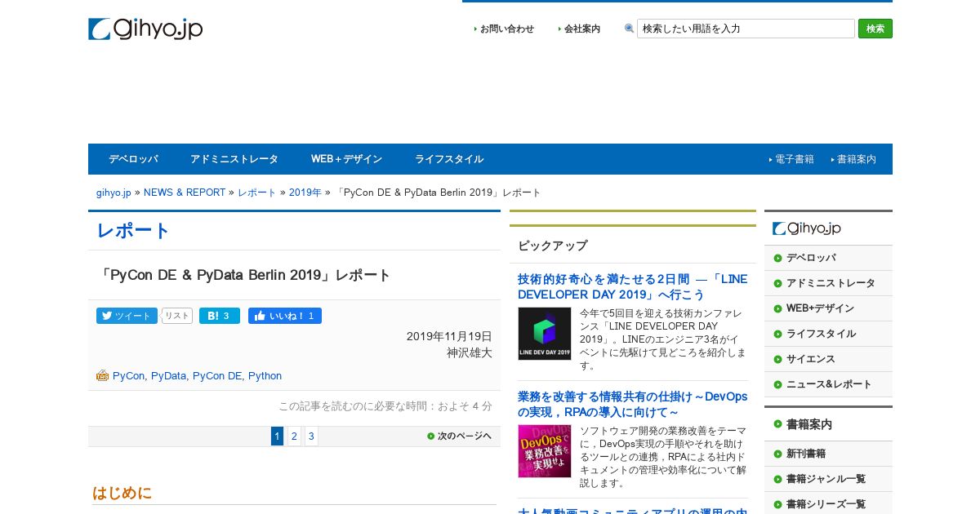The height and width of the screenshot is (514, 980).
Task: Open 書籍案内 in blue navigation bar
Action: coord(856,159)
